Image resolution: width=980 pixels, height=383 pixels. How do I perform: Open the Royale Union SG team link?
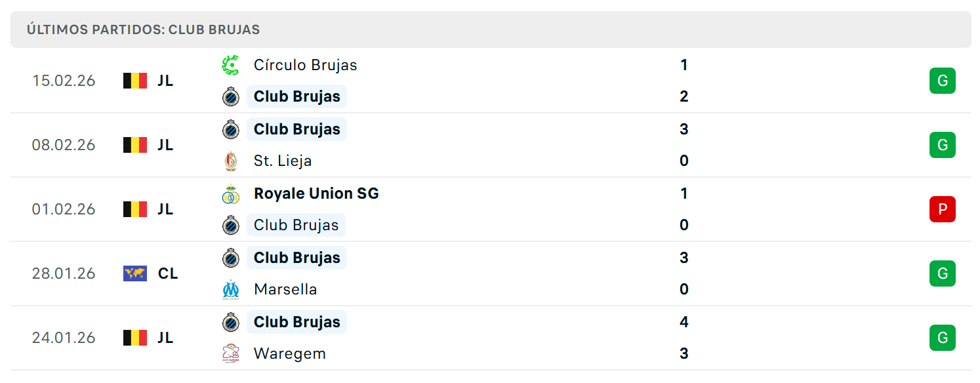pyautogui.click(x=316, y=193)
